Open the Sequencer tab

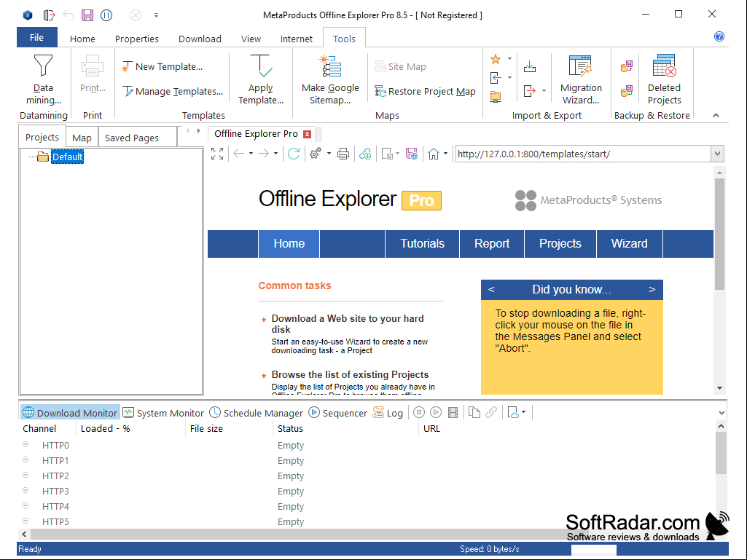click(337, 413)
